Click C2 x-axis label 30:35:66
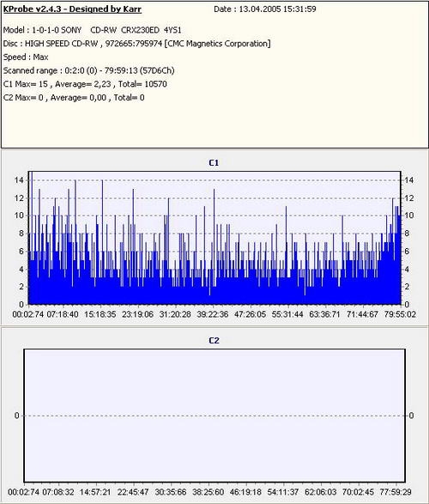This screenshot has width=429, height=504. click(x=171, y=492)
